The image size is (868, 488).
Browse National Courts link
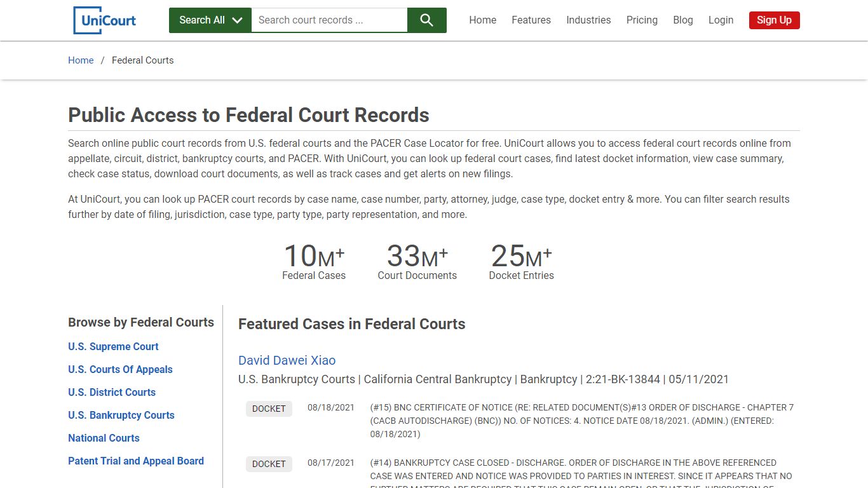tap(104, 438)
